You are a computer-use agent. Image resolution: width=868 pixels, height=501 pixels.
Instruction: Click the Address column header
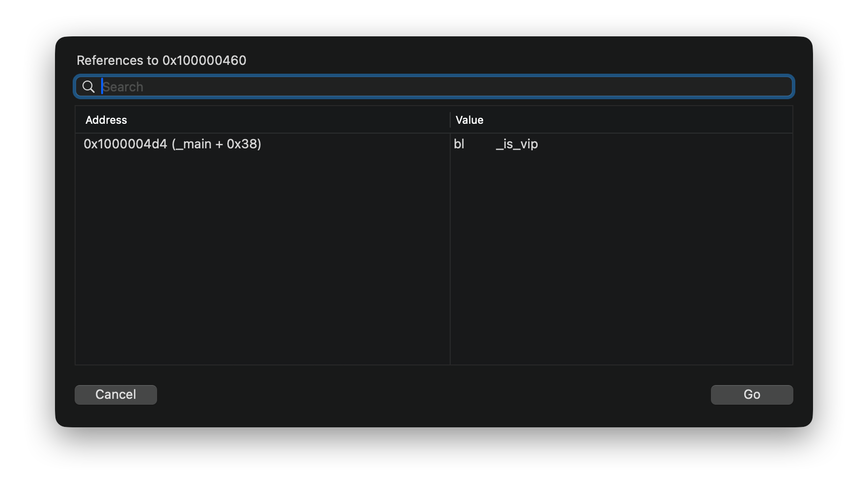click(106, 120)
